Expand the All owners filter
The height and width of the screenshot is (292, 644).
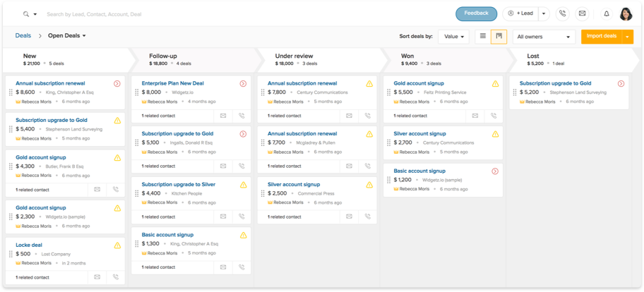pos(544,37)
